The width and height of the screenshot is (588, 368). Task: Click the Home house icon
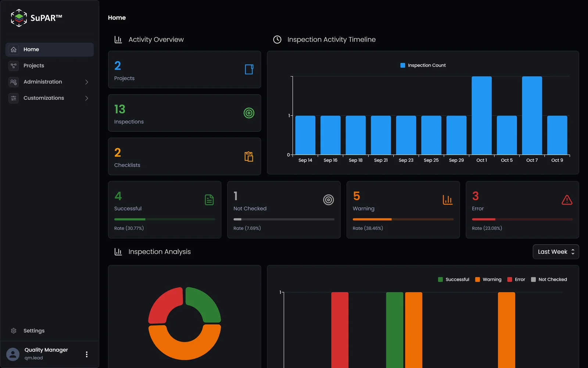(x=14, y=49)
